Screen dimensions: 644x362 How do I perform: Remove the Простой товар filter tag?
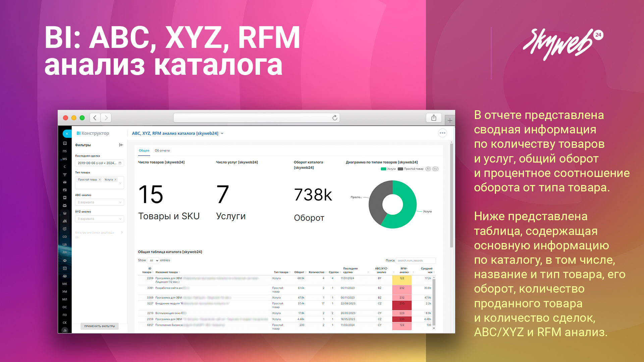coord(100,180)
